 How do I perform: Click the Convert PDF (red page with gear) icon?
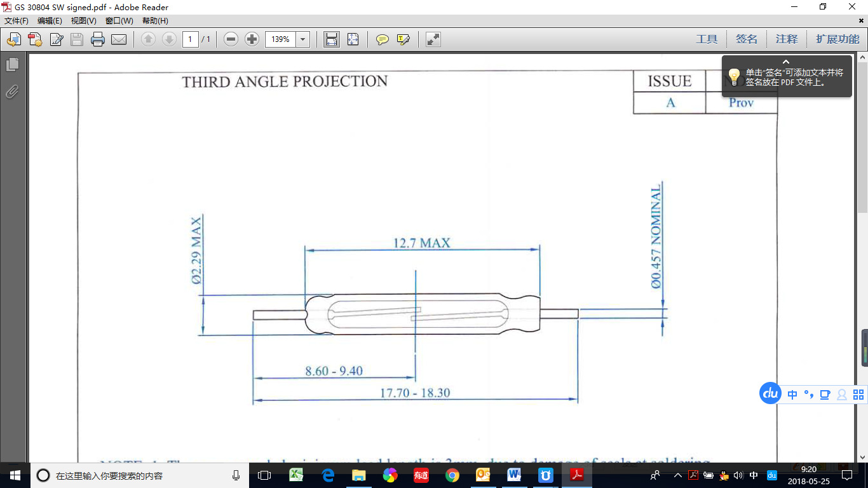coord(35,39)
